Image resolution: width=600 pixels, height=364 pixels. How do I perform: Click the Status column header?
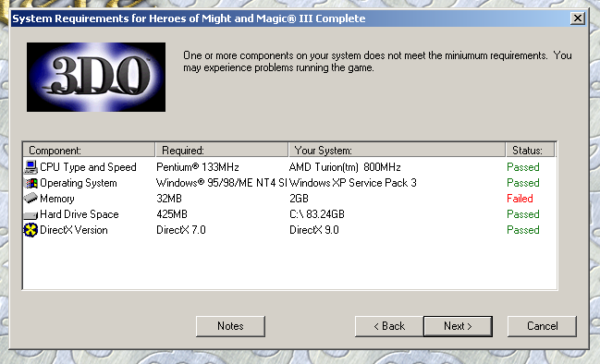coord(530,150)
